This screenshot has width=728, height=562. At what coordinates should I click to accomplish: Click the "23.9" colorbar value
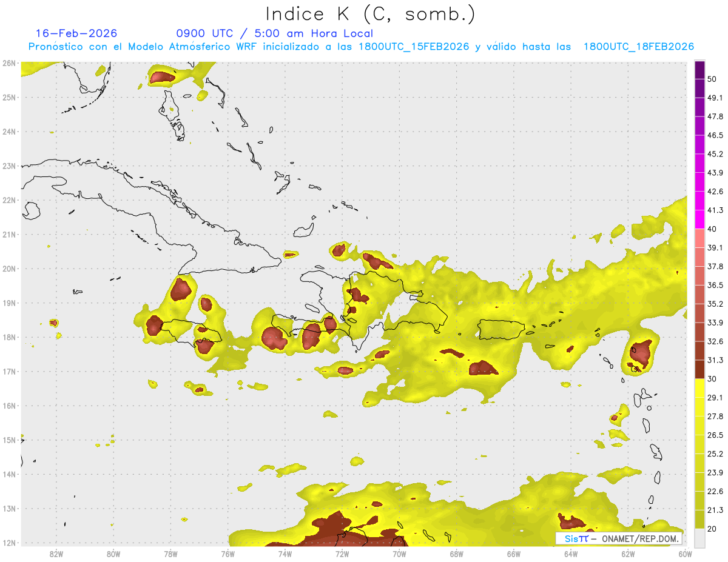tap(715, 473)
